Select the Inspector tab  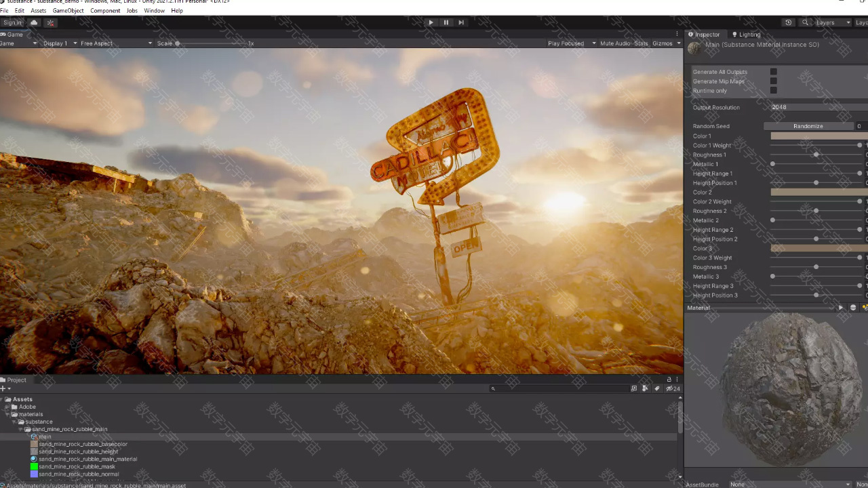pyautogui.click(x=704, y=34)
